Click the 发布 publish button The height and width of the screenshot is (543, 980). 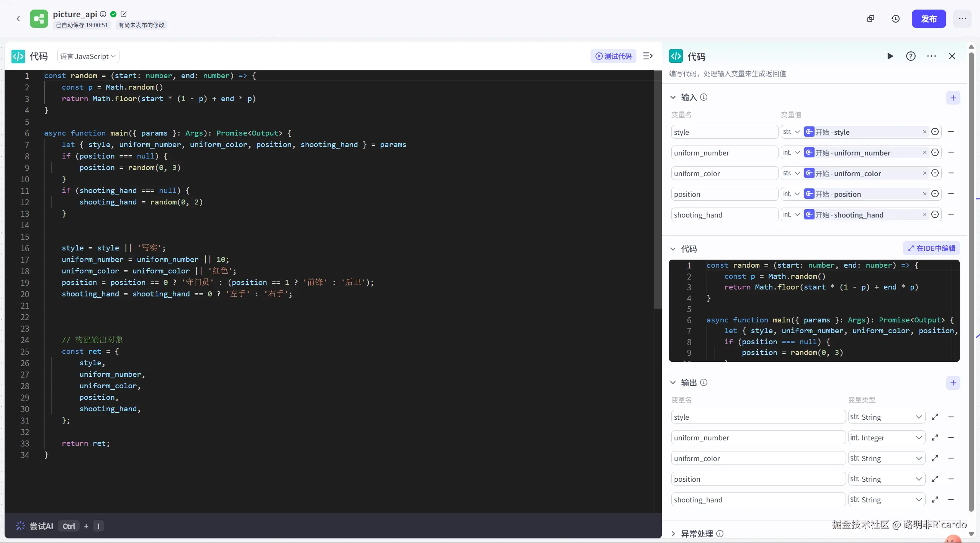pos(928,19)
